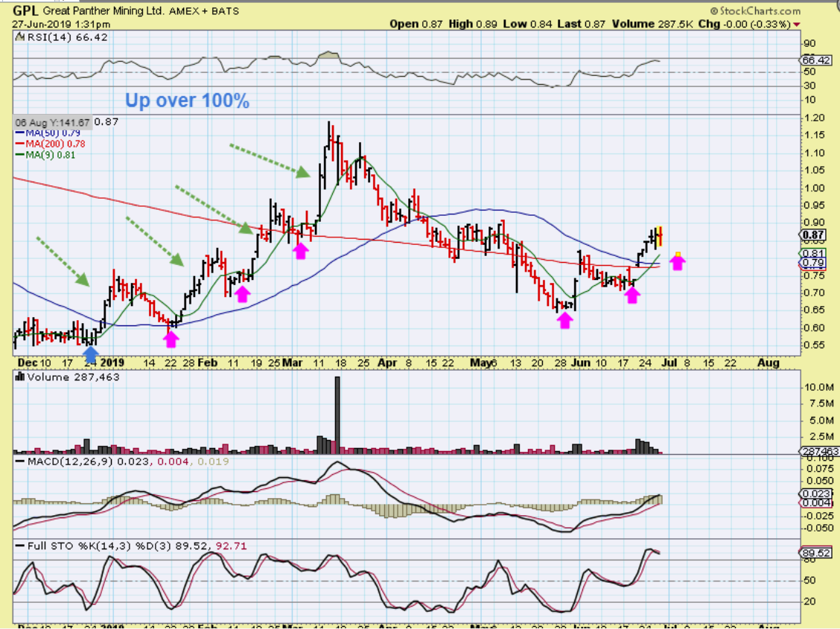Select the High 0.89 value
This screenshot has width=840, height=629.
473,24
